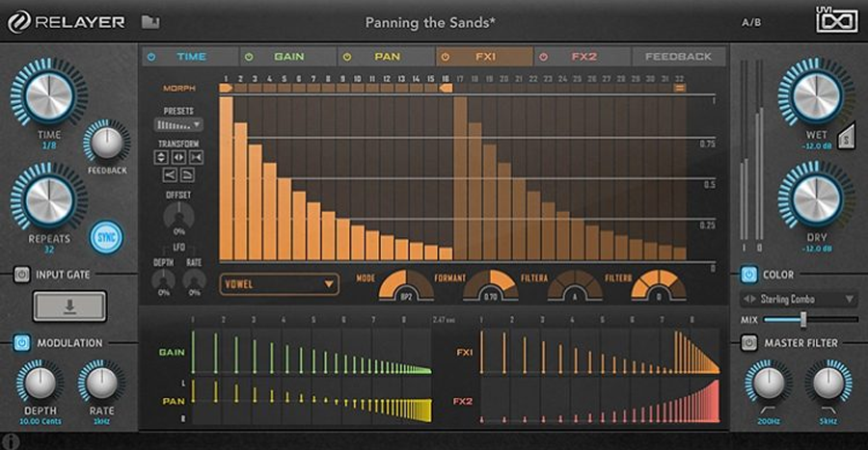Toggle the wet solo S button
Viewport: 868px width, 450px height.
(846, 137)
